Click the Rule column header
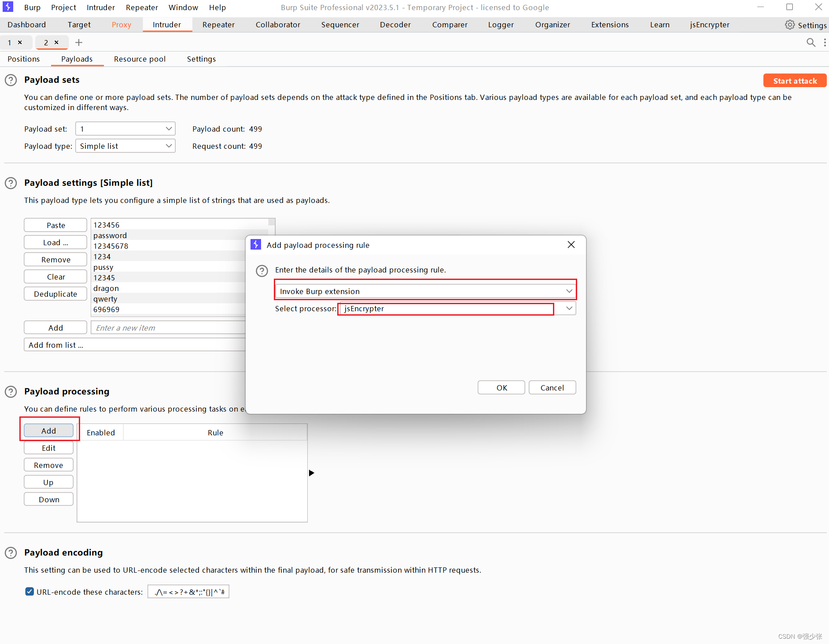The width and height of the screenshot is (829, 644). 215,432
